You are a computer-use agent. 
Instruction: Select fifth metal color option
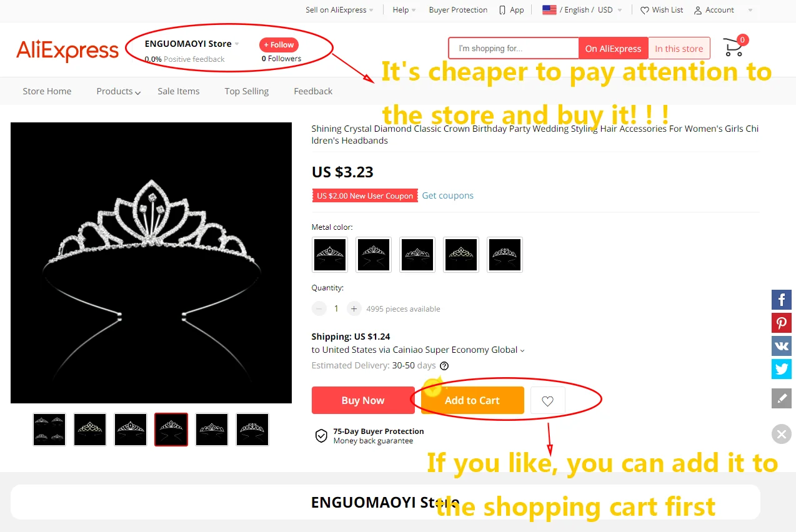pos(505,255)
